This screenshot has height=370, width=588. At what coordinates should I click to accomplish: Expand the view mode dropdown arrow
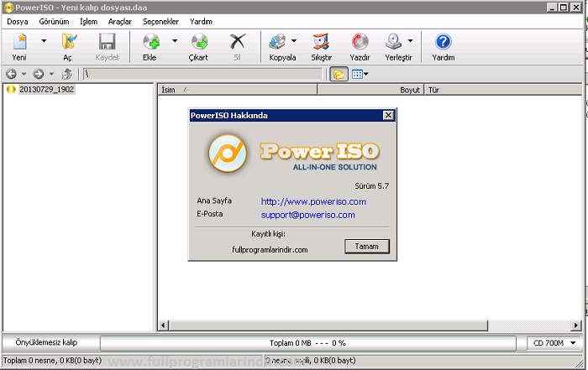(x=365, y=75)
